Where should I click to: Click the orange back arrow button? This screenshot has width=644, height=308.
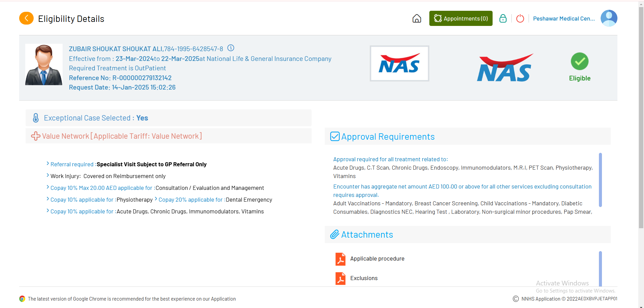pyautogui.click(x=26, y=18)
